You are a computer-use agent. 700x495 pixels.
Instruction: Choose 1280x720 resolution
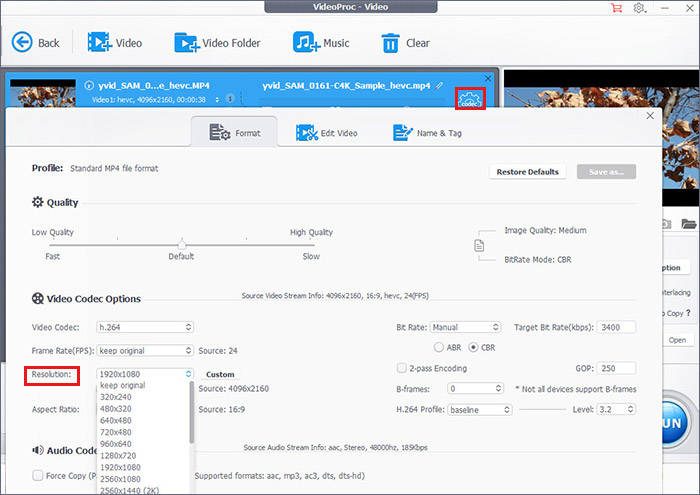click(x=143, y=455)
